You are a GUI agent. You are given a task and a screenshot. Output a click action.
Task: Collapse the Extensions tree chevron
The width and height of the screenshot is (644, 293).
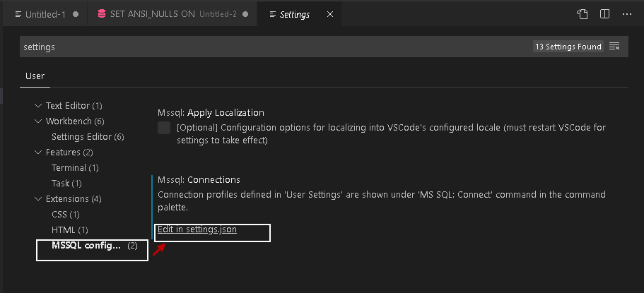point(38,198)
